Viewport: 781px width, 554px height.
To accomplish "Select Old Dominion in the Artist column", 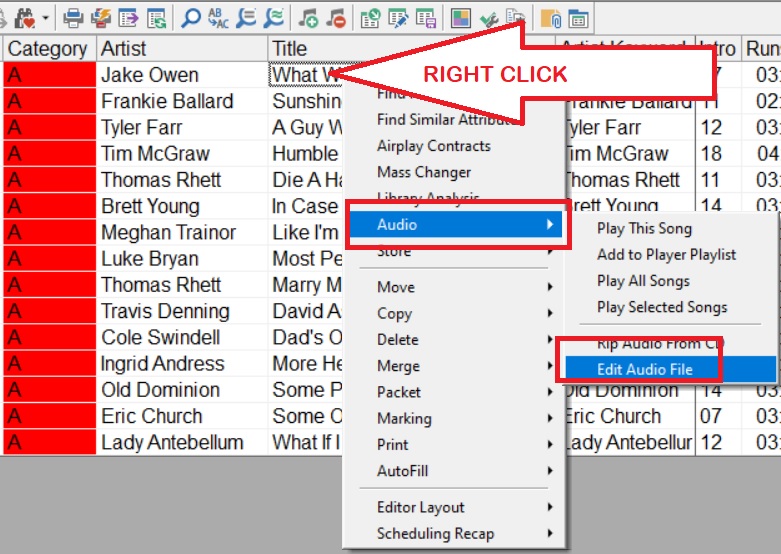I will coord(182,390).
